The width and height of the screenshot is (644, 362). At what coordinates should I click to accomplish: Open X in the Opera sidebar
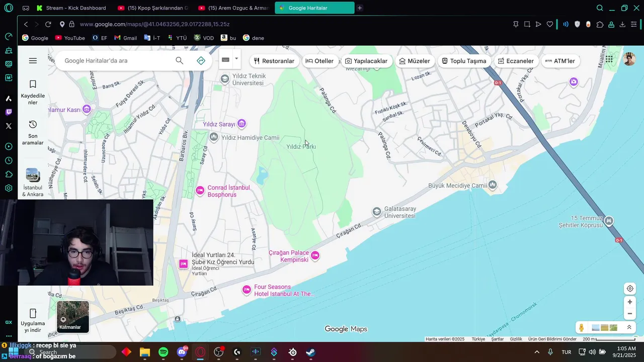click(x=9, y=126)
